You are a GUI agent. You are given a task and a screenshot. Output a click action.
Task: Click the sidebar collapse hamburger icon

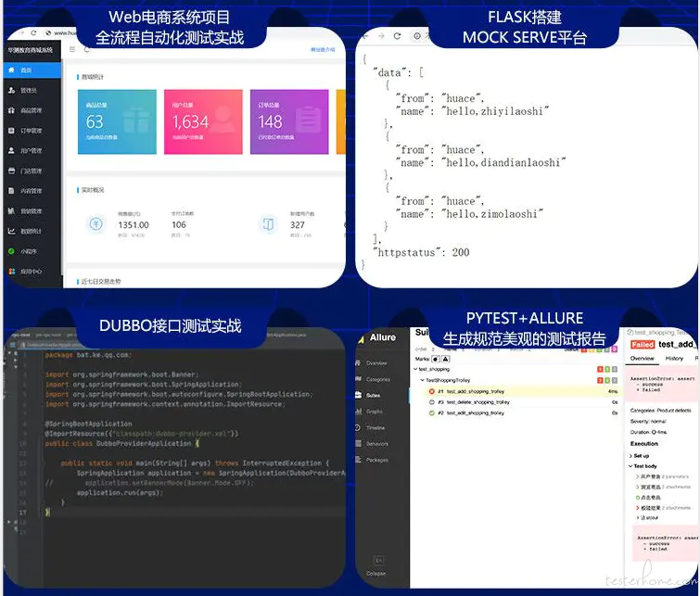[72, 49]
